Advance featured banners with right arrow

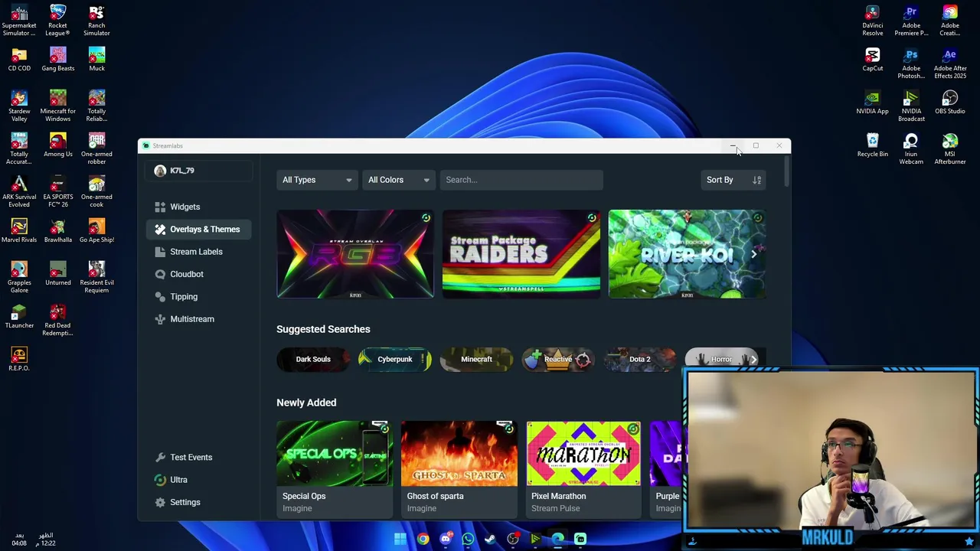tap(754, 254)
